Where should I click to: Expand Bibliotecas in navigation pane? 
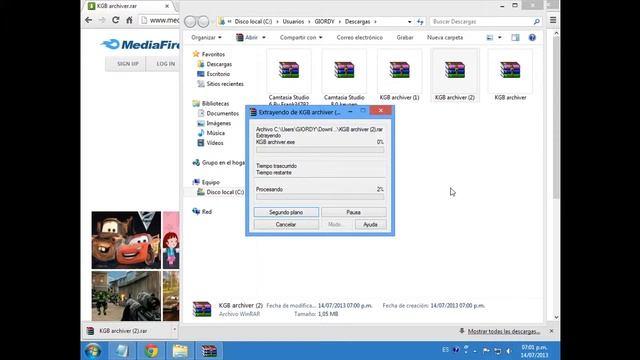pos(215,103)
